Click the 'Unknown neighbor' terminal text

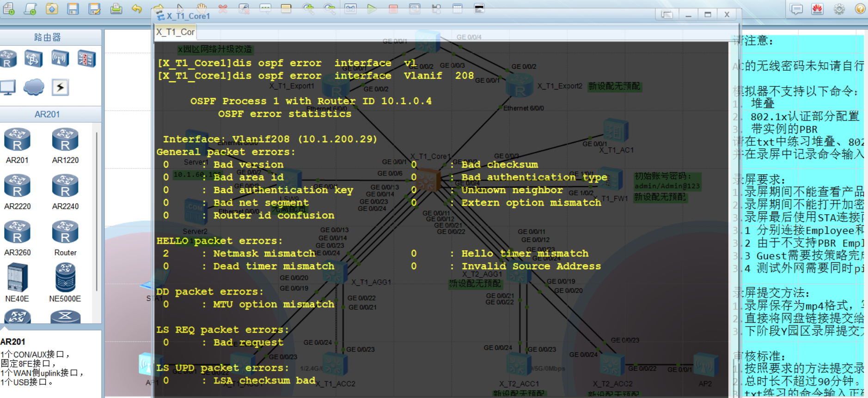pyautogui.click(x=512, y=190)
